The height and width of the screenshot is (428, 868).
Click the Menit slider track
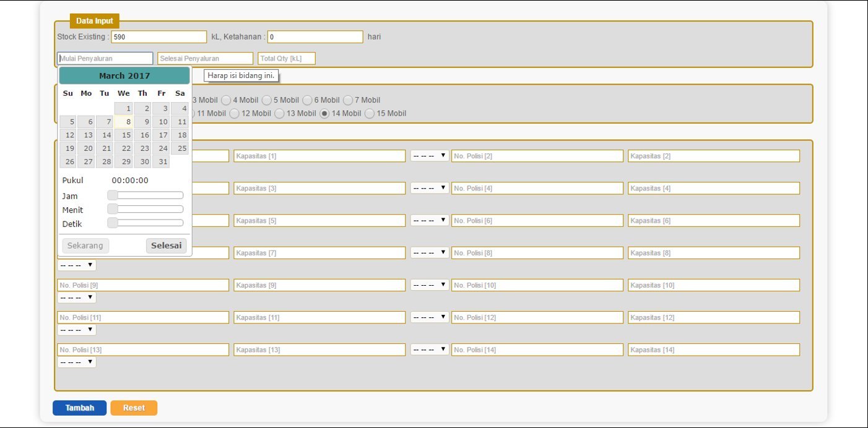pyautogui.click(x=149, y=210)
